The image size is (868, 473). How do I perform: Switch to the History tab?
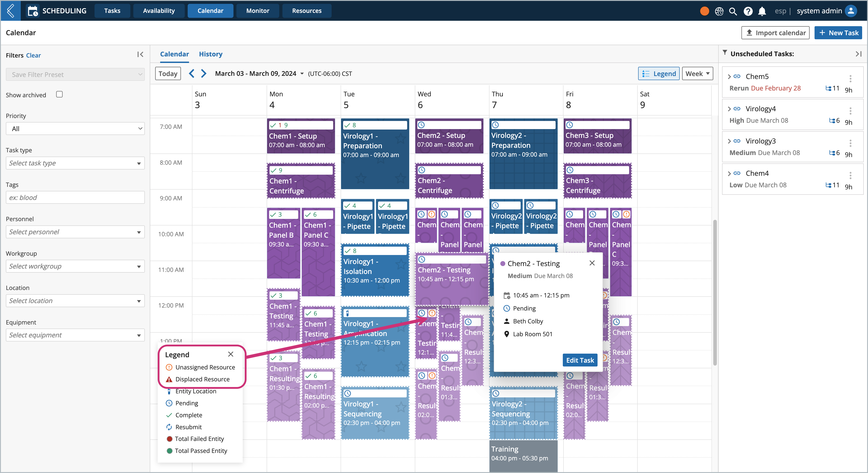point(211,53)
